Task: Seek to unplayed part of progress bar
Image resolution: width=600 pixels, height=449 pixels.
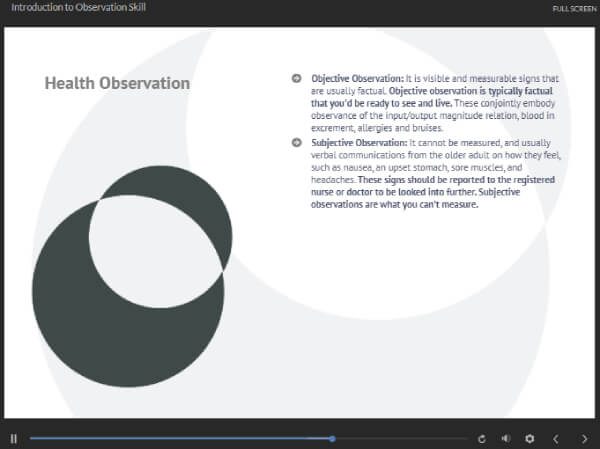Action: point(400,438)
